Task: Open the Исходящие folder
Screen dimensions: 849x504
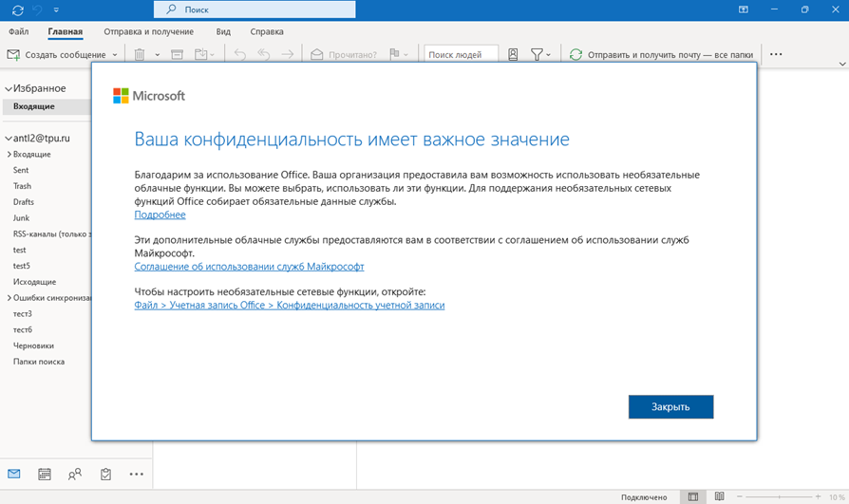Action: 34,282
